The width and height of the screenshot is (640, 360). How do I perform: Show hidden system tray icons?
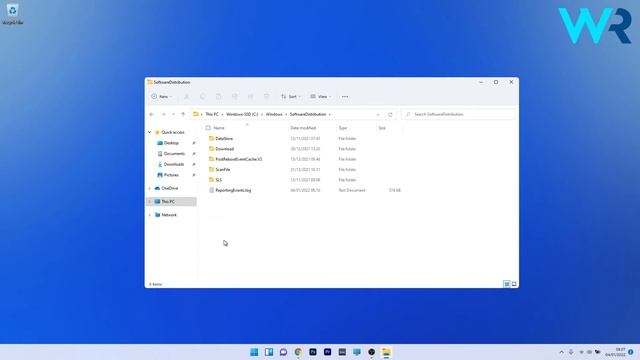(x=562, y=352)
